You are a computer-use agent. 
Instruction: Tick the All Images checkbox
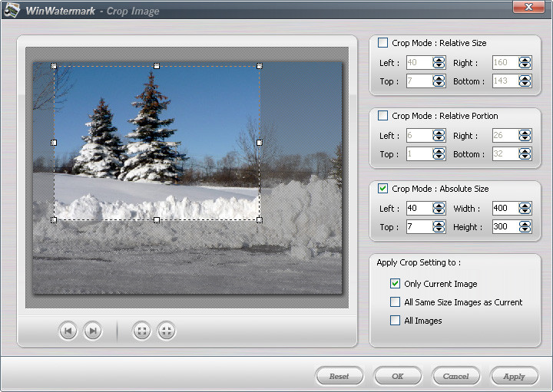(396, 321)
